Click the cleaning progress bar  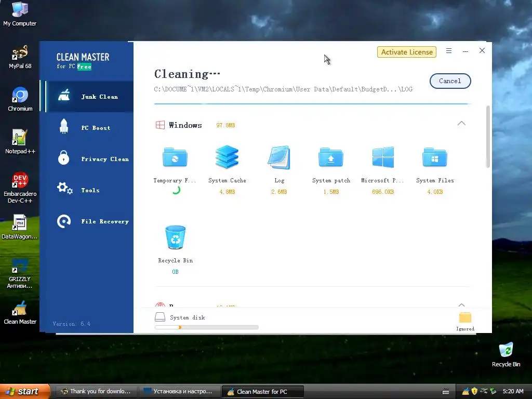tap(312, 104)
